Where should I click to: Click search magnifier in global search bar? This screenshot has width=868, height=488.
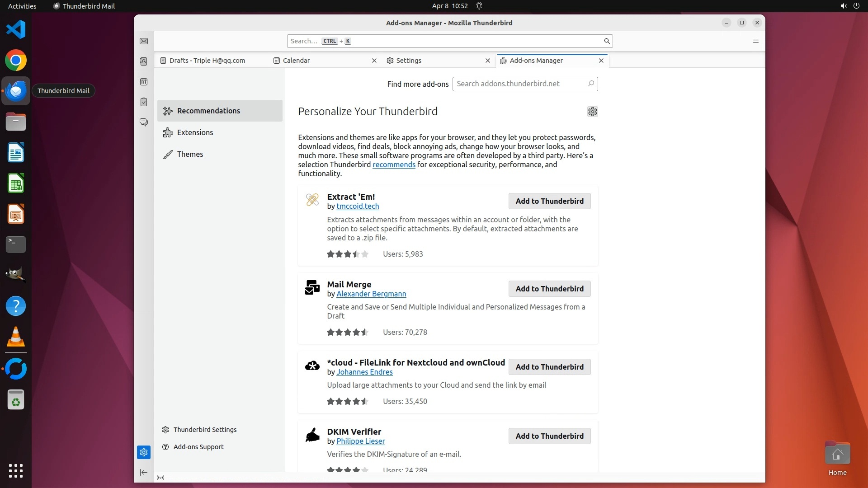pos(607,41)
